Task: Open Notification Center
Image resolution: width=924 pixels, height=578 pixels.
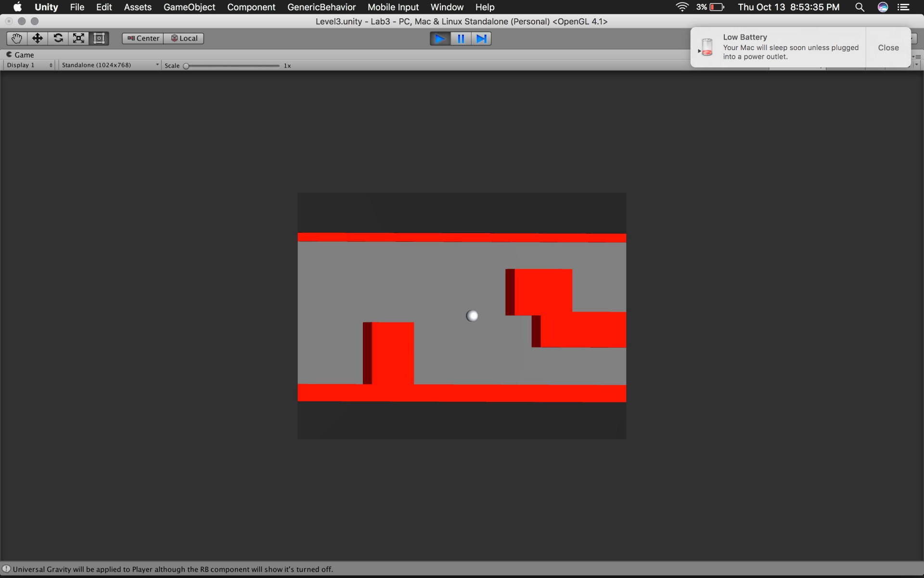Action: pos(903,7)
